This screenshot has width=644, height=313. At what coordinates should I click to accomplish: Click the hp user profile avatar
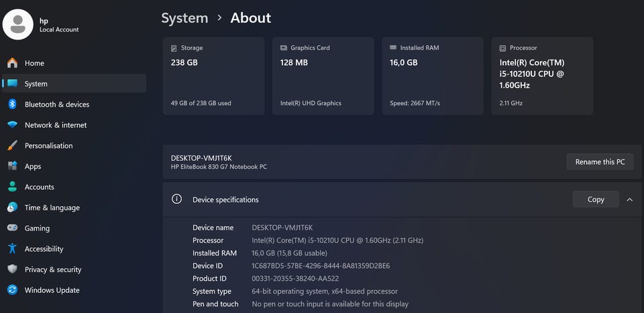(x=18, y=25)
